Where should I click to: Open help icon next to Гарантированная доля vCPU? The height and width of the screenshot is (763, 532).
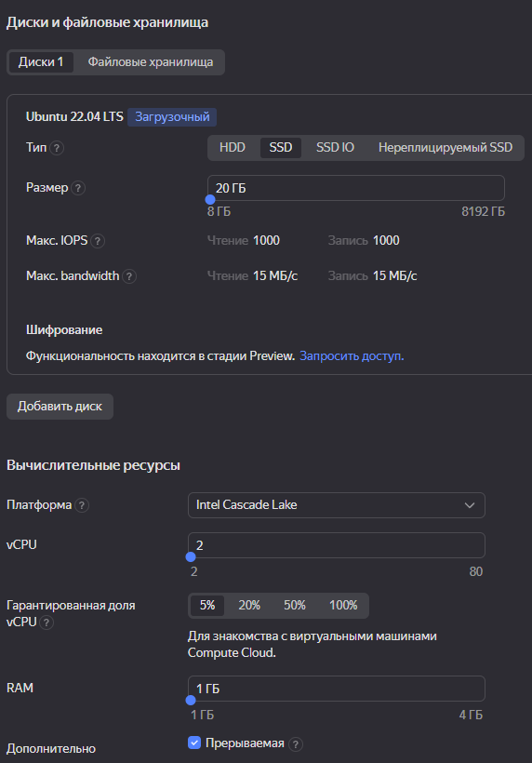click(47, 622)
